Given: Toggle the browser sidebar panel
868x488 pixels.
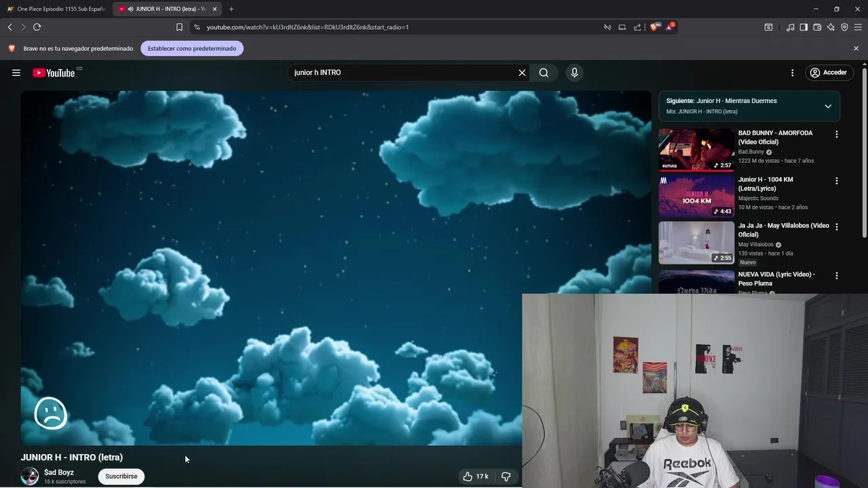Looking at the screenshot, I should click(804, 27).
